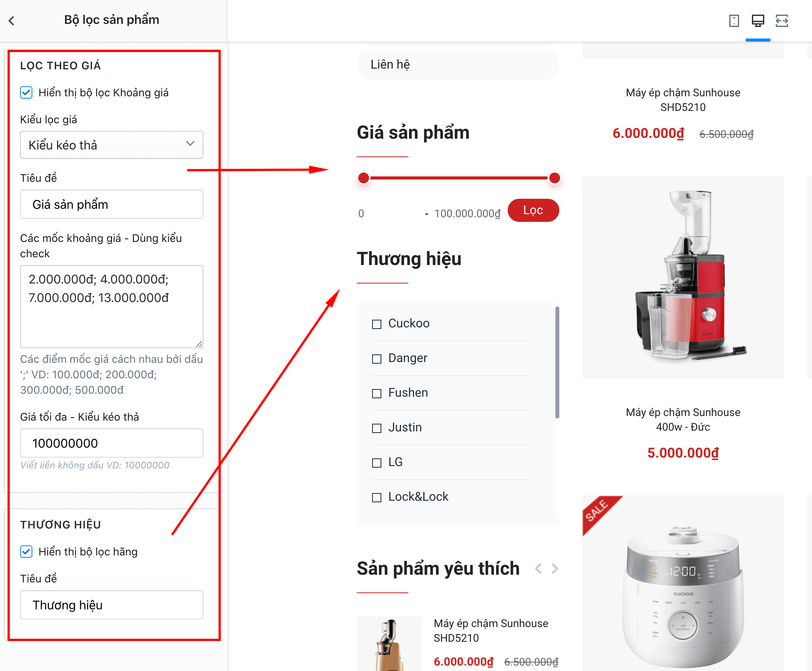The image size is (812, 671).
Task: Check the Cuckoo brand filter
Action: 376,324
